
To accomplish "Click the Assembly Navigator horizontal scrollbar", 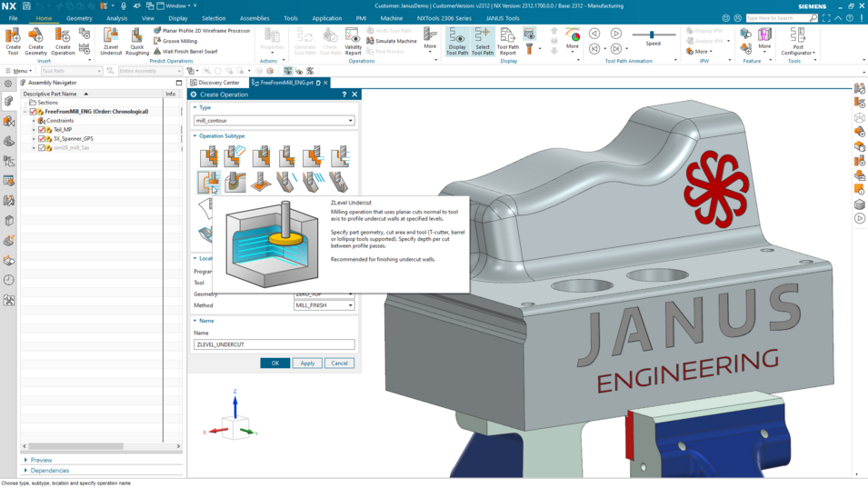I will (x=75, y=446).
